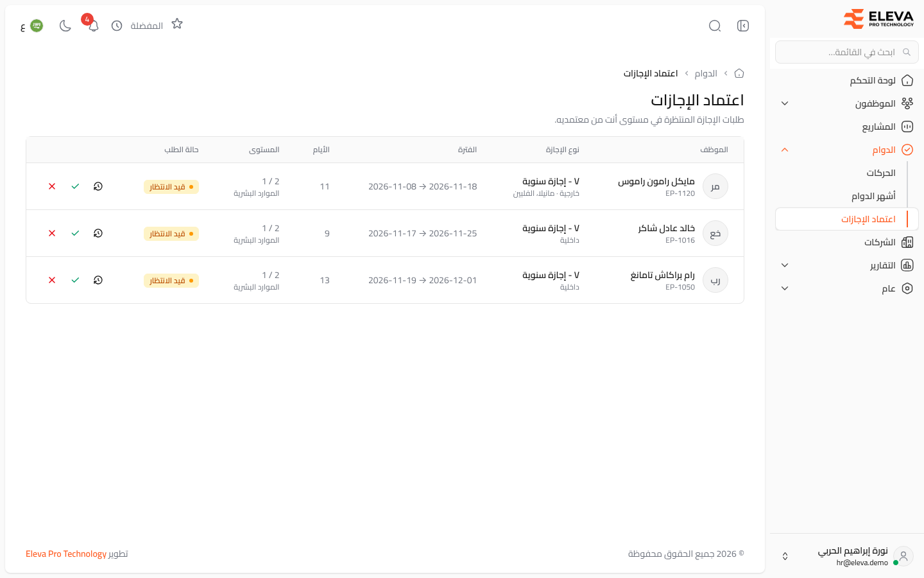View history for خالد عادل شاكر request
This screenshot has width=924, height=578.
click(98, 233)
